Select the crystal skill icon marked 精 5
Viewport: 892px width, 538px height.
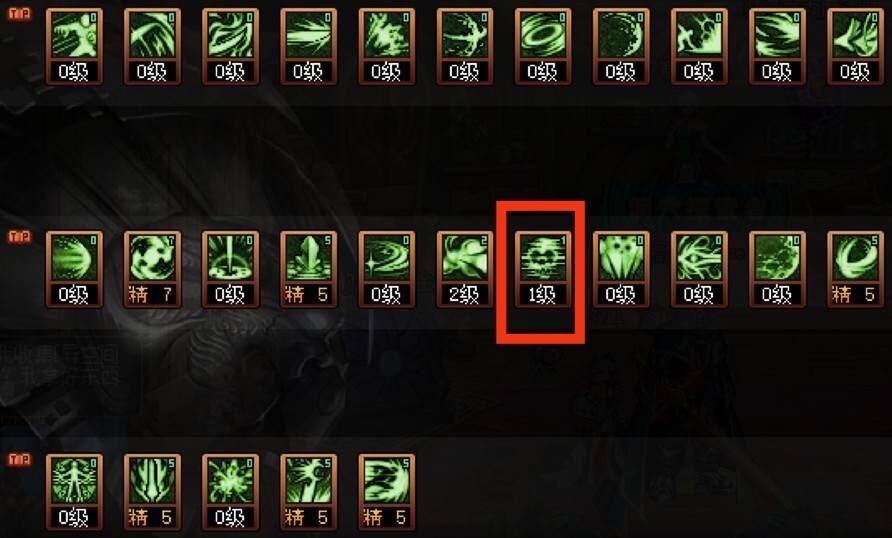308,270
